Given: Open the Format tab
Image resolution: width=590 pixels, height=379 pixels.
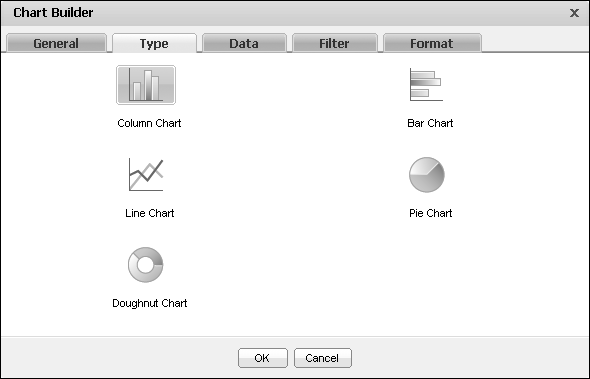Looking at the screenshot, I should tap(432, 43).
